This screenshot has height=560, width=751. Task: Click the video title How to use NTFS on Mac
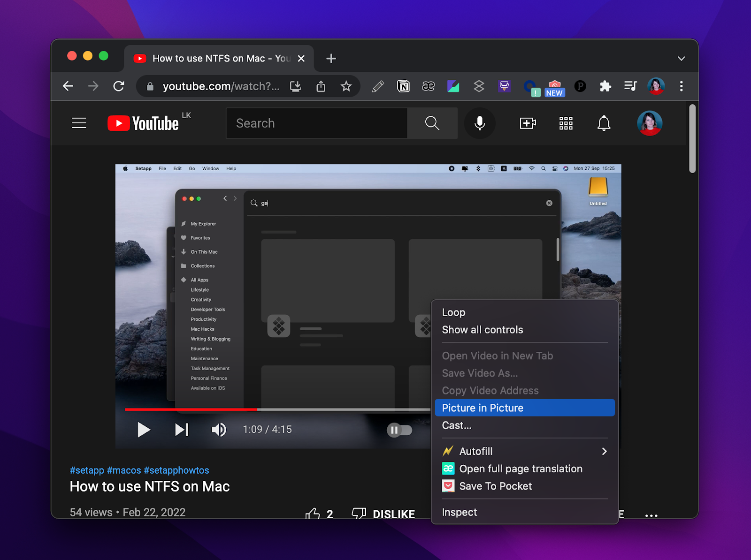pos(150,486)
